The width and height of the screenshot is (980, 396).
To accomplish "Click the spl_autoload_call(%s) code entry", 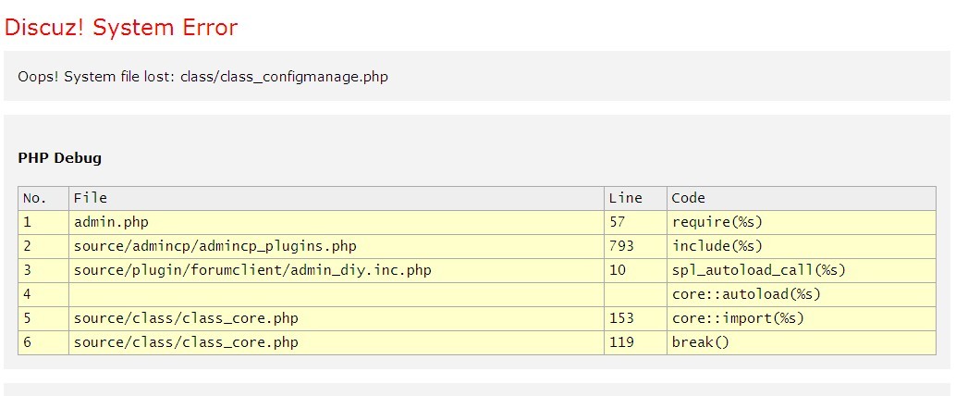I will pos(758,270).
